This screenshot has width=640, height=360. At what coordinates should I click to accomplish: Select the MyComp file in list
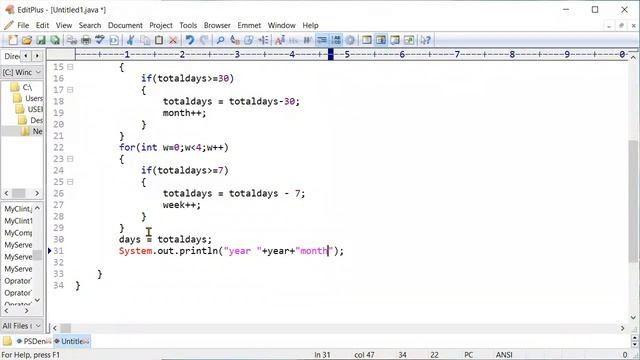point(18,233)
